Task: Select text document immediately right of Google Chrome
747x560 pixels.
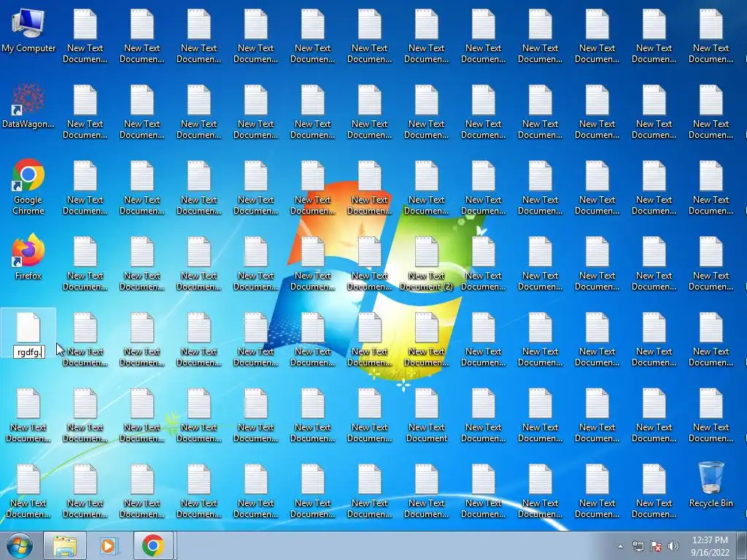Action: (x=85, y=187)
